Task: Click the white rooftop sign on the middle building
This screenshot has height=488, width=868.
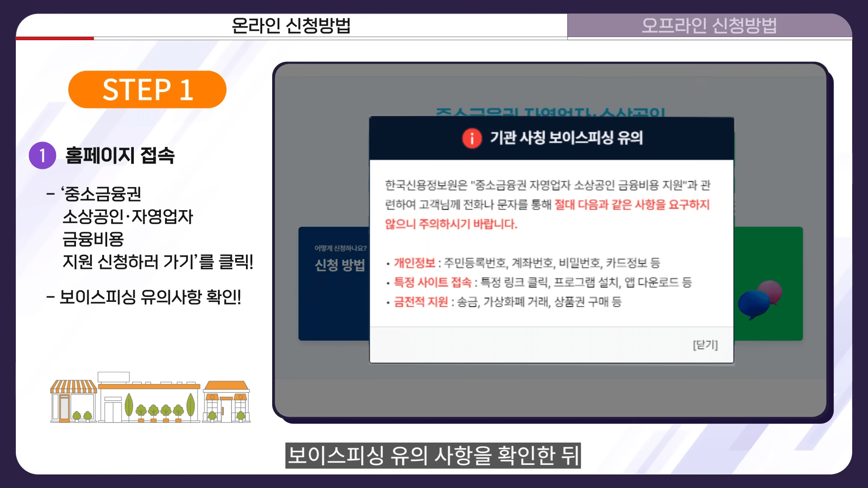Action: pos(113,377)
